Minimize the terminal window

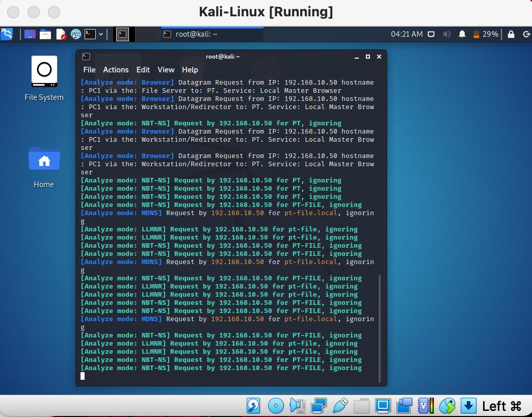point(357,57)
